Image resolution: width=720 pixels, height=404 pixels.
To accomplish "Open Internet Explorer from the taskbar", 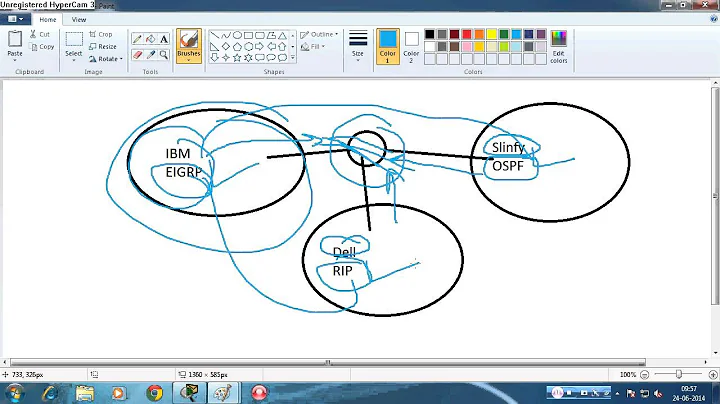I will [50, 393].
